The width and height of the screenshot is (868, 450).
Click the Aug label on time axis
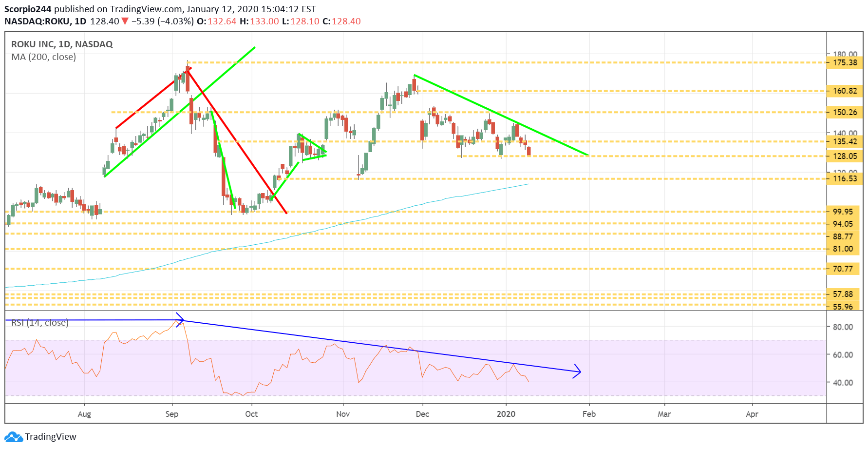84,414
